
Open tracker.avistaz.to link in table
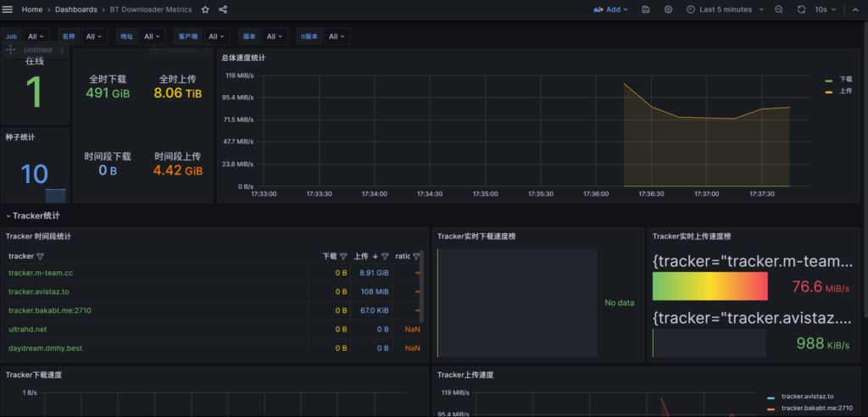[x=39, y=292]
